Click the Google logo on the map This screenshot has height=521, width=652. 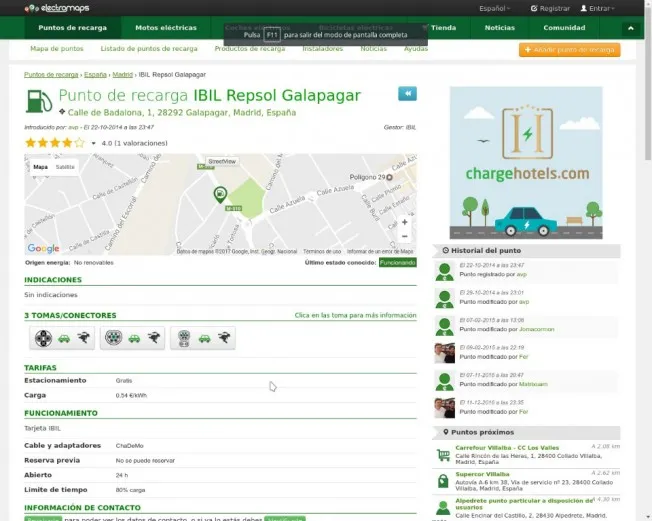[x=43, y=248]
